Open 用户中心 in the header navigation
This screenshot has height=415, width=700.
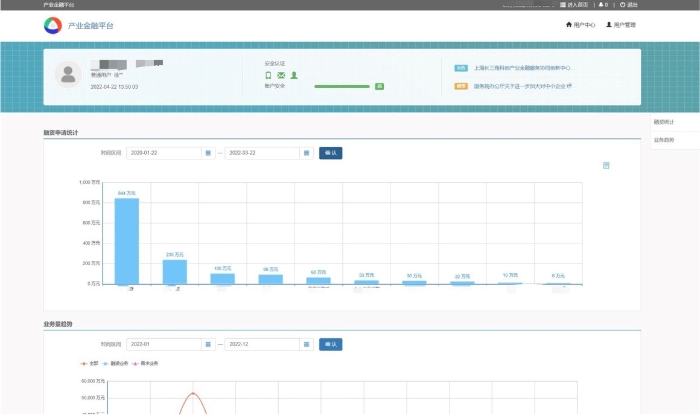click(x=580, y=25)
